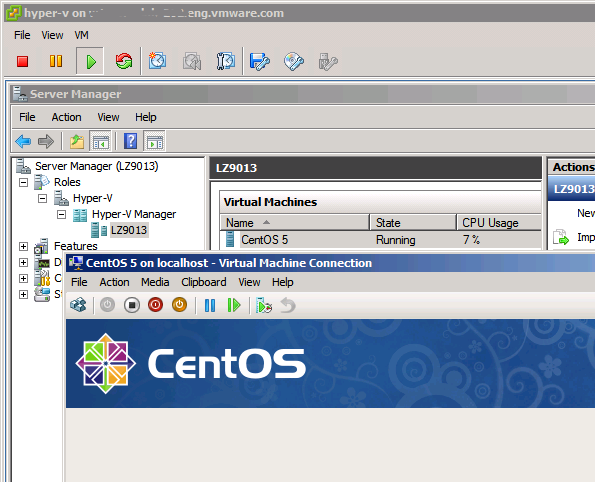Reset the VM with the green play-bar icon
The image size is (595, 482).
click(x=234, y=305)
